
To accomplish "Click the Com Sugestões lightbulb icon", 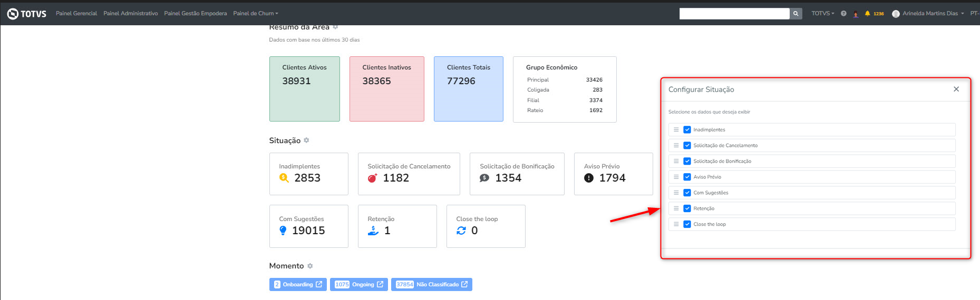I will tap(283, 231).
